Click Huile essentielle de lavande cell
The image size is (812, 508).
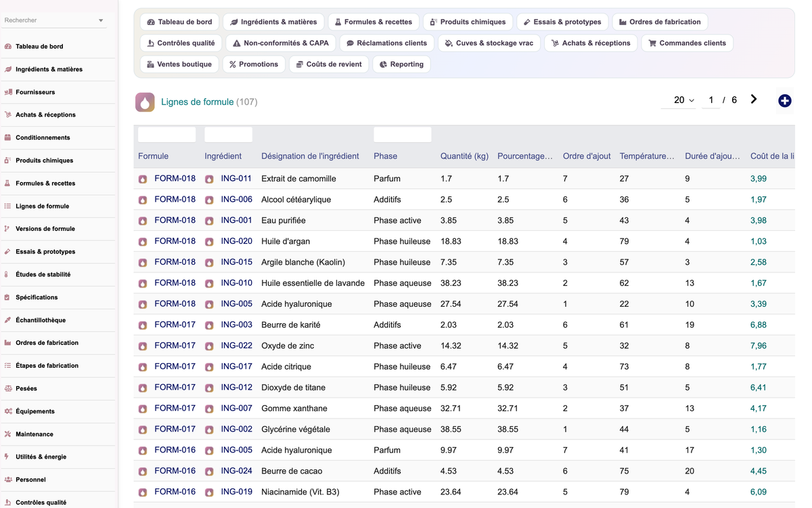coord(313,283)
